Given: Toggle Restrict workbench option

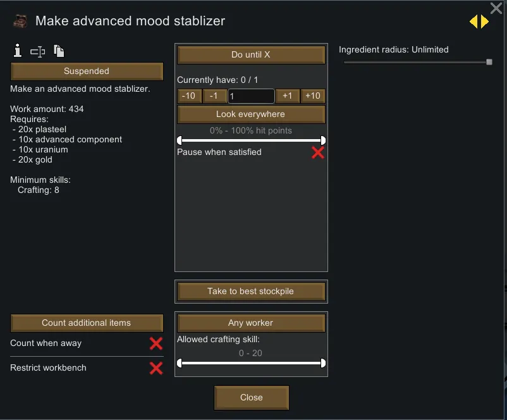Looking at the screenshot, I should (x=156, y=368).
